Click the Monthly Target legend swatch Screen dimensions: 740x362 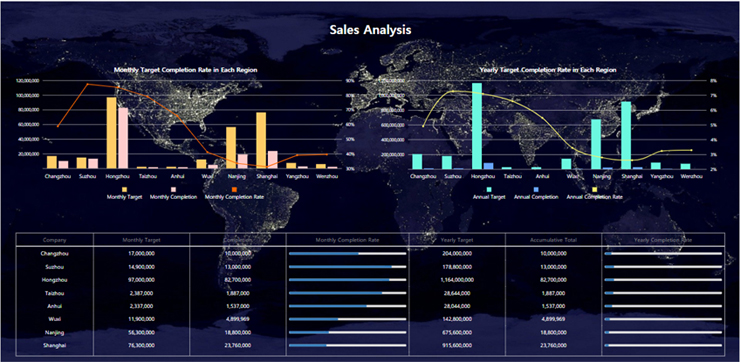click(x=125, y=189)
